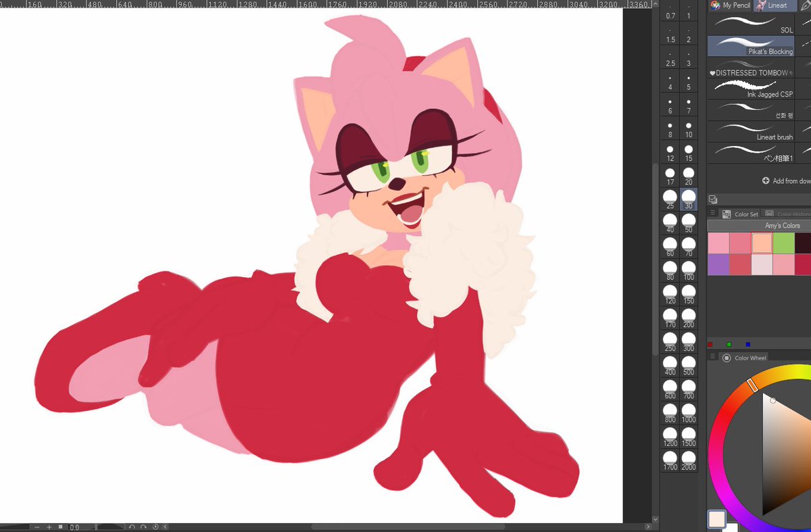This screenshot has height=532, width=811.
Task: Select the SOL brush
Action: (x=752, y=25)
